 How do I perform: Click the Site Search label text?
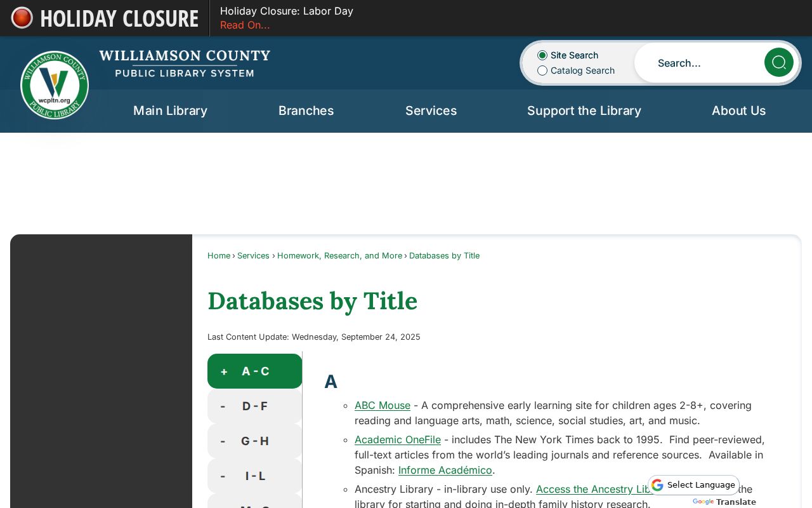coord(574,55)
